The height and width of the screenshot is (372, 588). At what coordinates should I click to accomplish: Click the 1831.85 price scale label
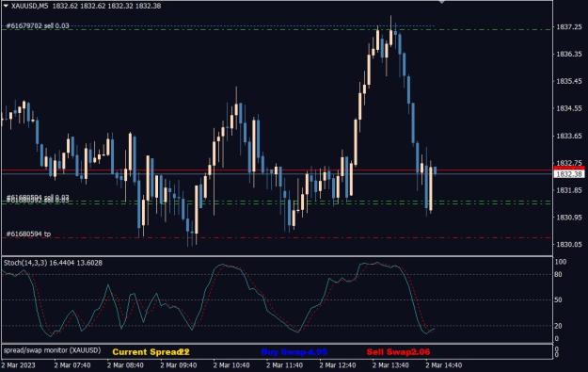pos(569,190)
